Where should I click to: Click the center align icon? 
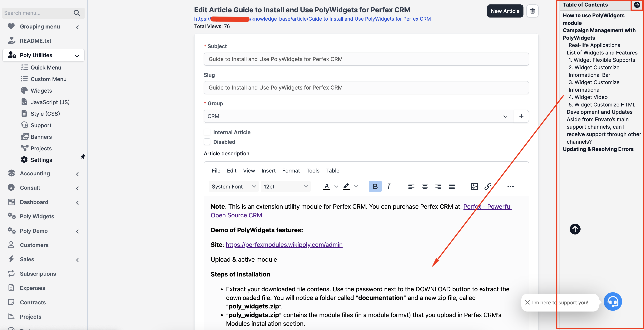[x=424, y=186]
